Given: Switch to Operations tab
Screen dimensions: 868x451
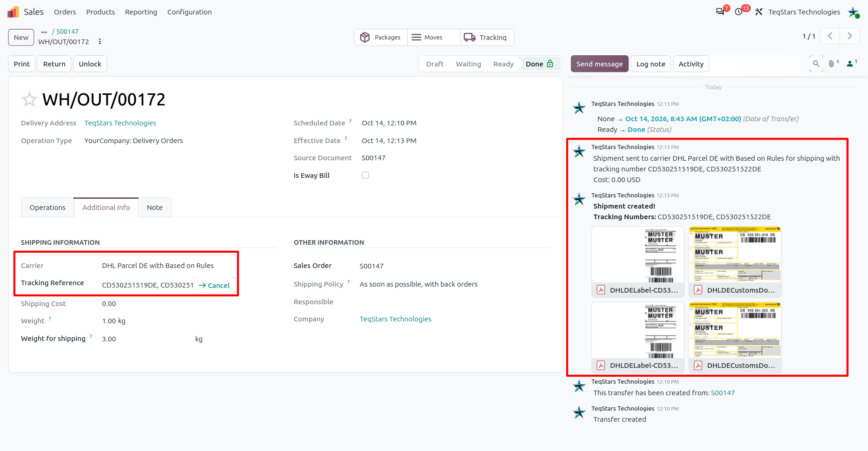Looking at the screenshot, I should pyautogui.click(x=47, y=208).
